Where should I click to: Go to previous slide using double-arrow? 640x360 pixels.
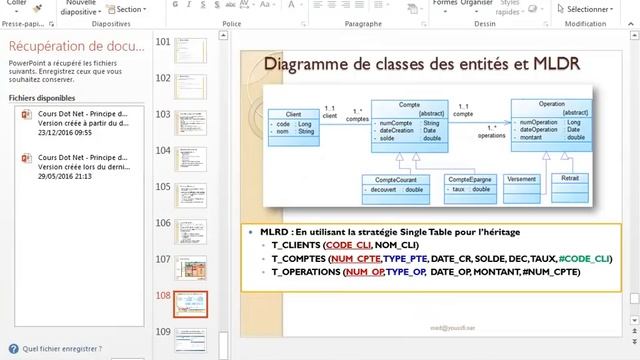[x=635, y=331]
